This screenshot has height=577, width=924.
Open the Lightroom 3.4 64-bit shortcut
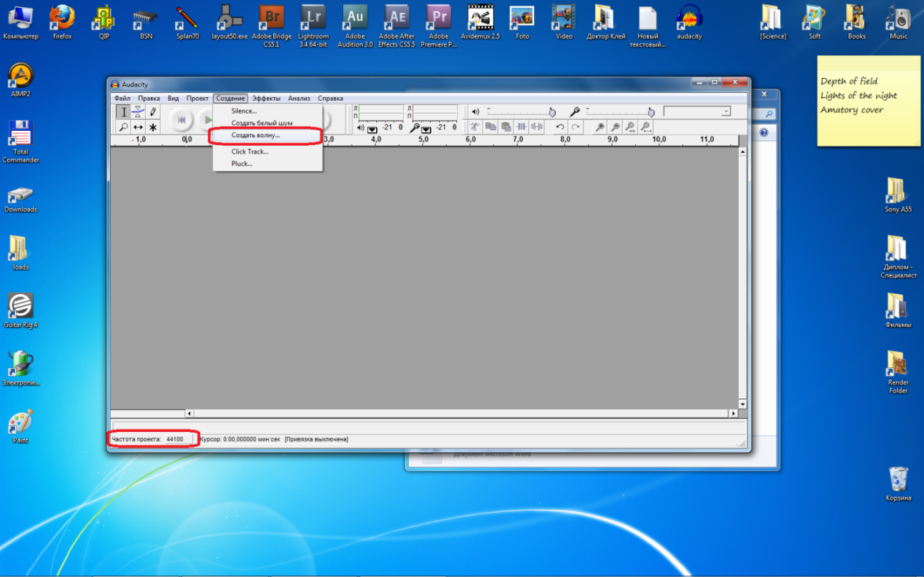click(313, 26)
